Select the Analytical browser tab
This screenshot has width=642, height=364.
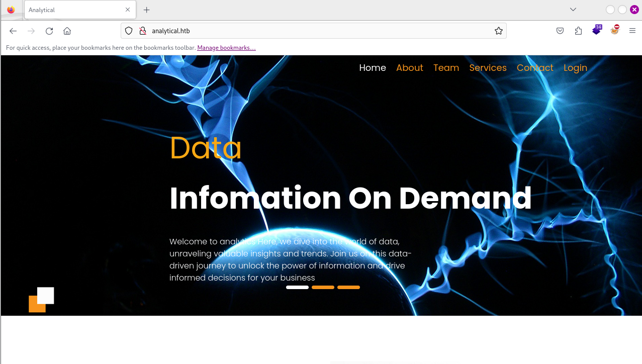[x=80, y=10]
